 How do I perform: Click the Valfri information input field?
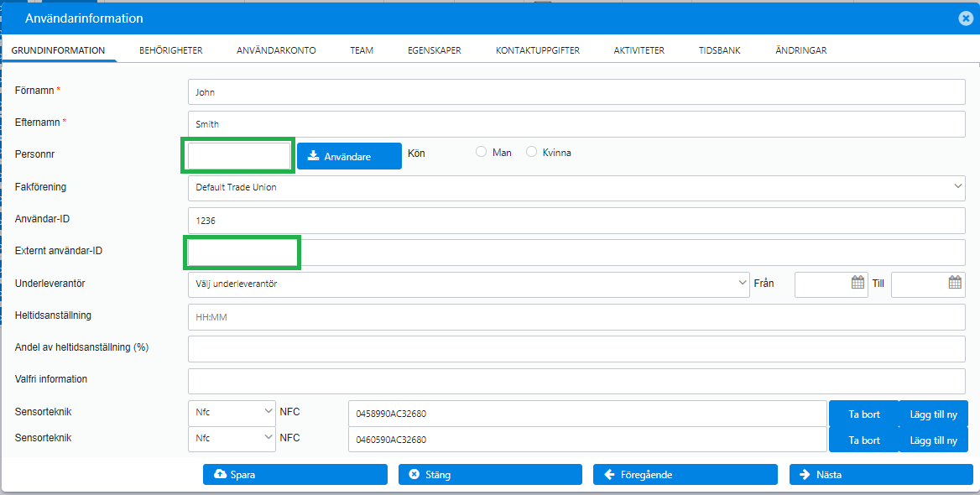pos(576,381)
